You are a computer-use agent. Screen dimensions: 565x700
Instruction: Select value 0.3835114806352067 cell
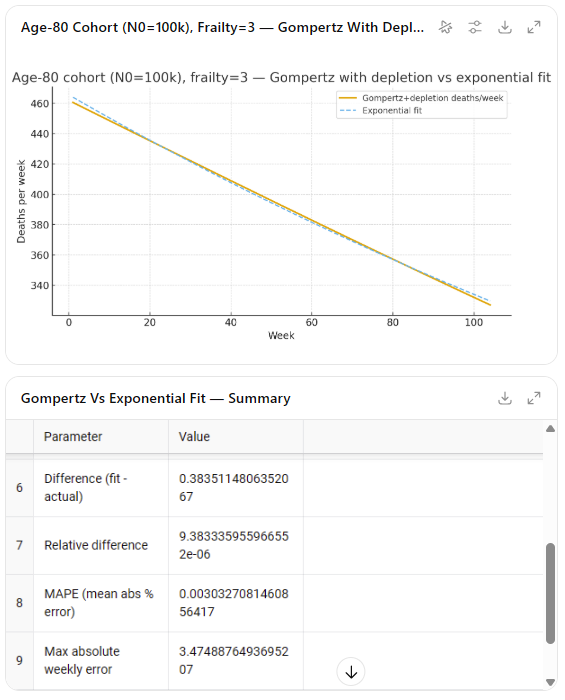click(x=236, y=488)
